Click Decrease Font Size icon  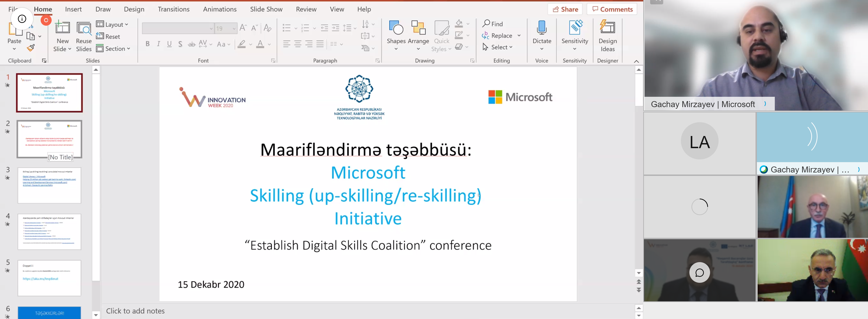(255, 28)
